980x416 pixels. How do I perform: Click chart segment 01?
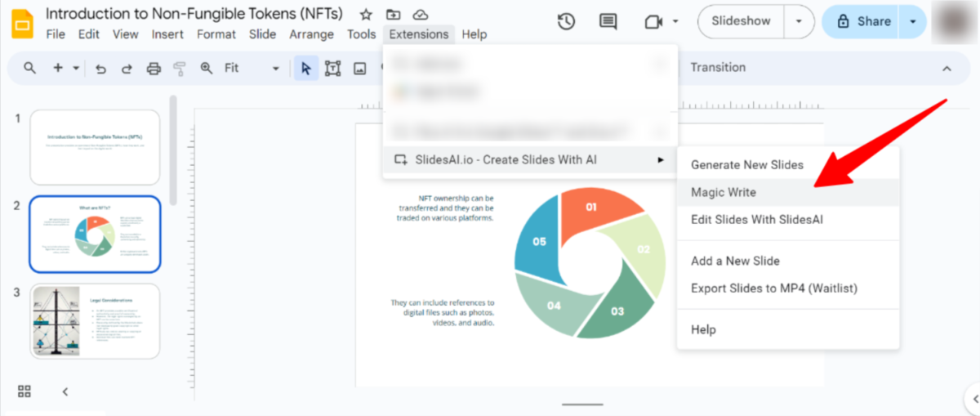coord(593,209)
